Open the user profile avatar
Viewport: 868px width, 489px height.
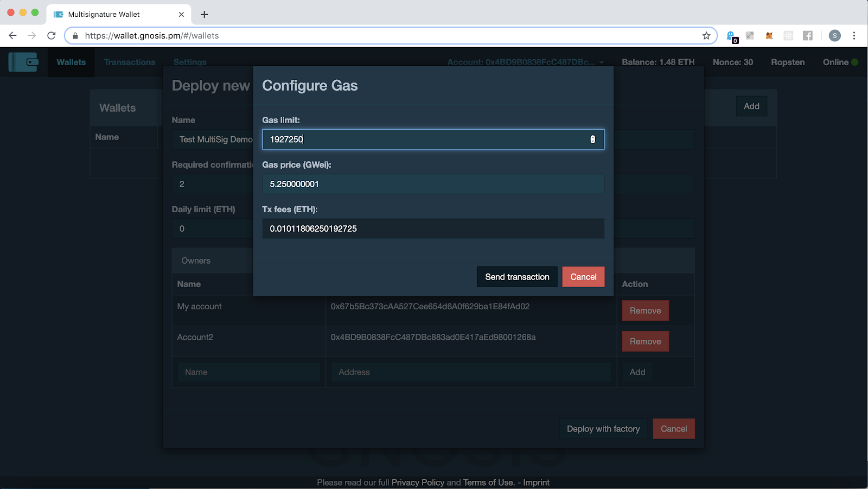835,36
